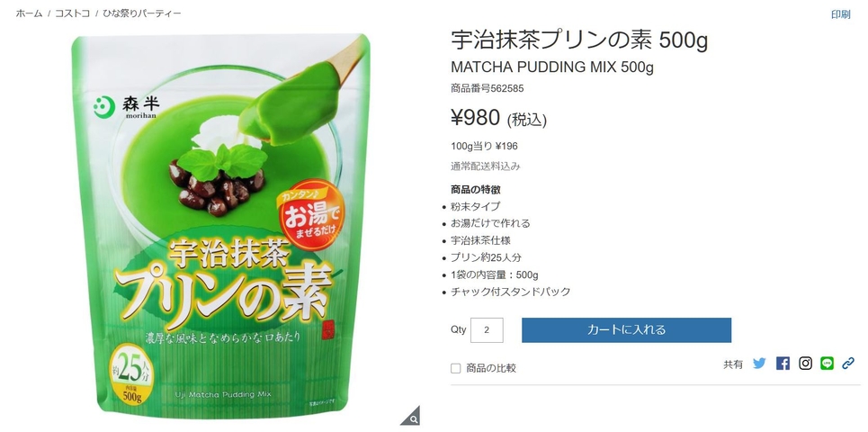Click the matcha pudding product image

(220, 225)
